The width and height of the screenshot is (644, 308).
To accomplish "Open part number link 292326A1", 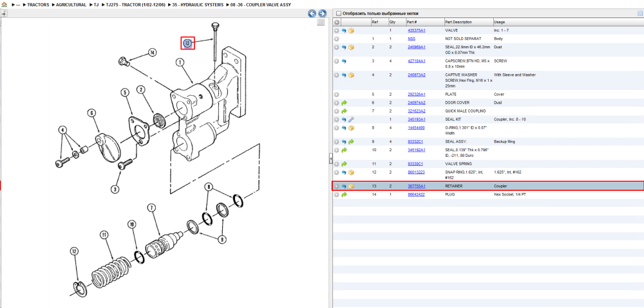I will [416, 95].
